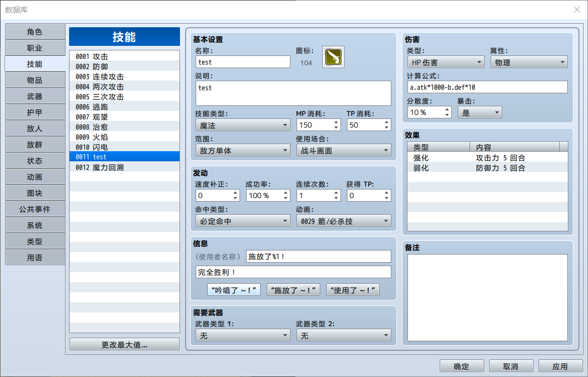The image size is (588, 377).
Task: Open the 技能类型 dropdown
Action: (x=243, y=125)
